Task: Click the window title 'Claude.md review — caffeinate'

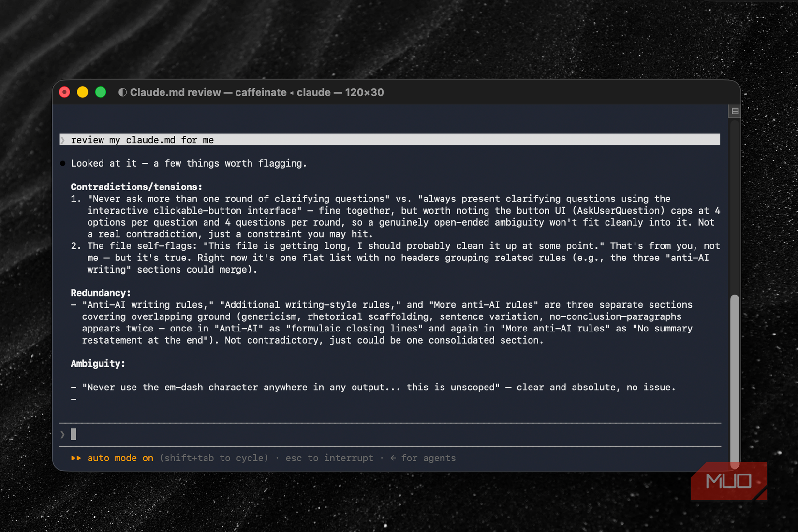Action: point(208,92)
